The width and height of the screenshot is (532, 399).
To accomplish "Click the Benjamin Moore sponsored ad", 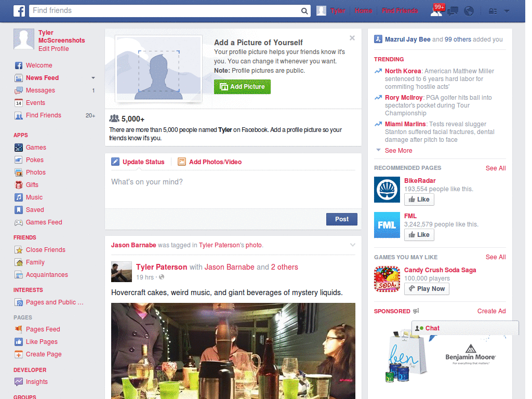I will pos(440,356).
